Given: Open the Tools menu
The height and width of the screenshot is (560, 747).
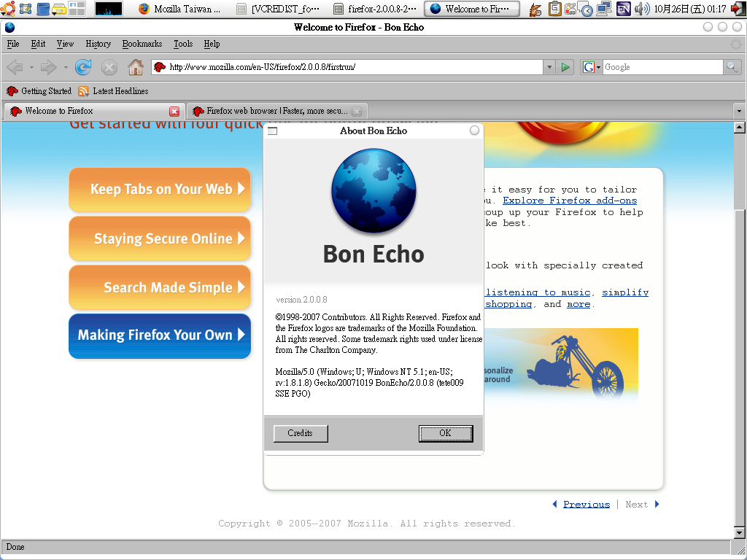Looking at the screenshot, I should (x=183, y=44).
